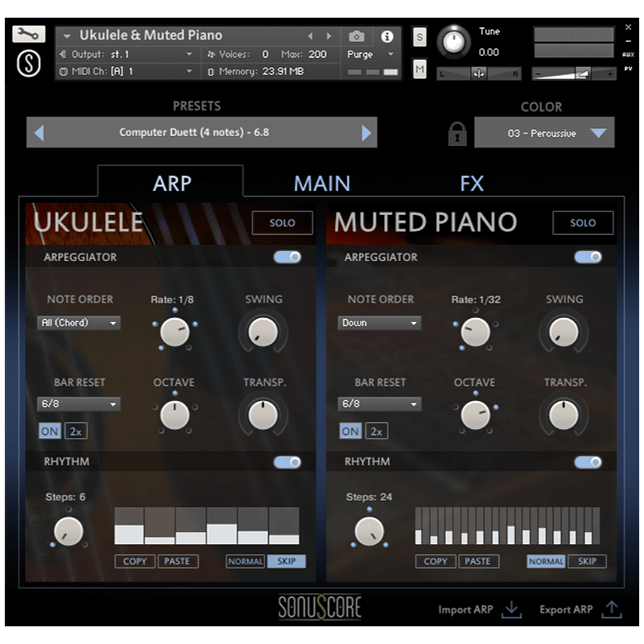The image size is (644, 644).
Task: Click the first Muted Piano rhythm step bar
Action: pos(418,526)
